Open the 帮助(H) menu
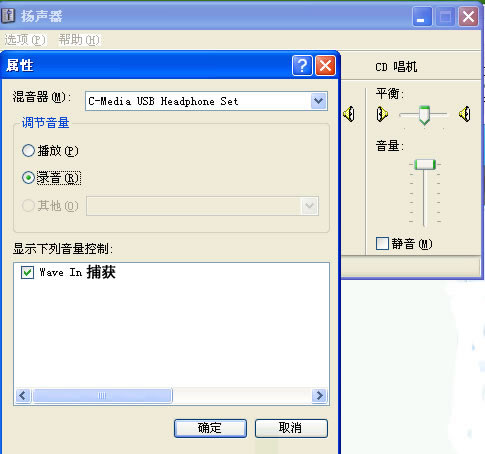 79,40
